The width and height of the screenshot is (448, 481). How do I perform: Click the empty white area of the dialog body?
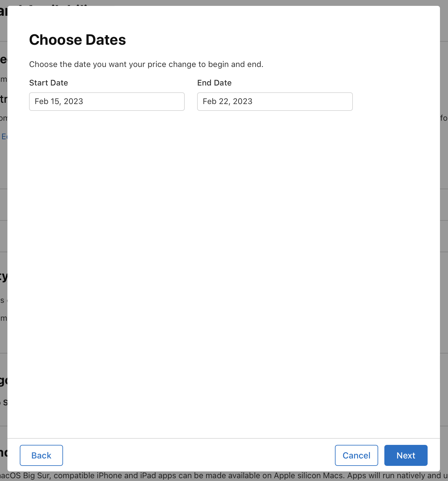[224, 262]
